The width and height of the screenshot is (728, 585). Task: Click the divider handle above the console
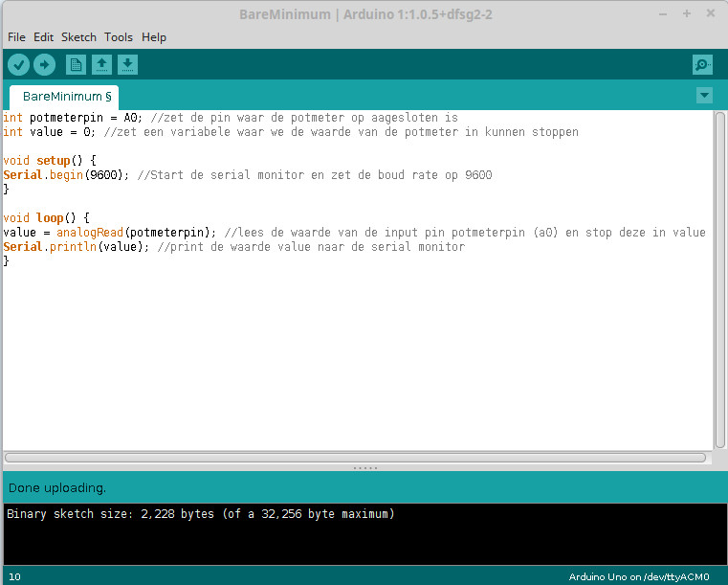click(364, 467)
